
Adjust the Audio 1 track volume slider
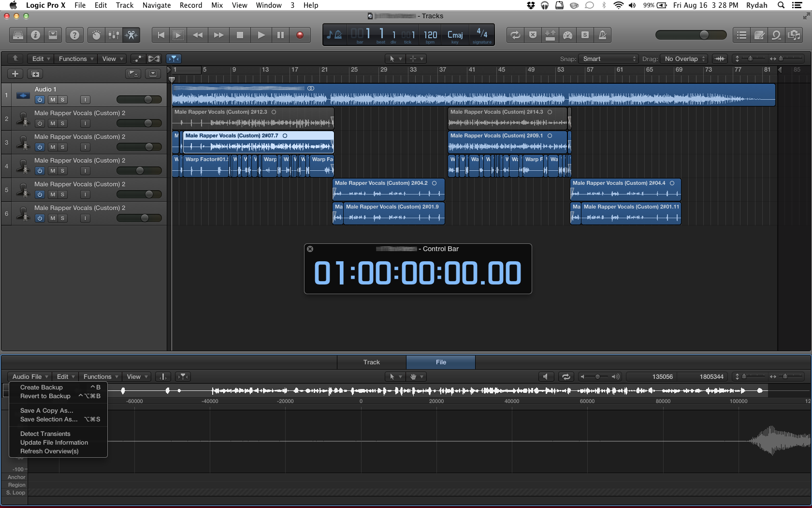click(148, 100)
